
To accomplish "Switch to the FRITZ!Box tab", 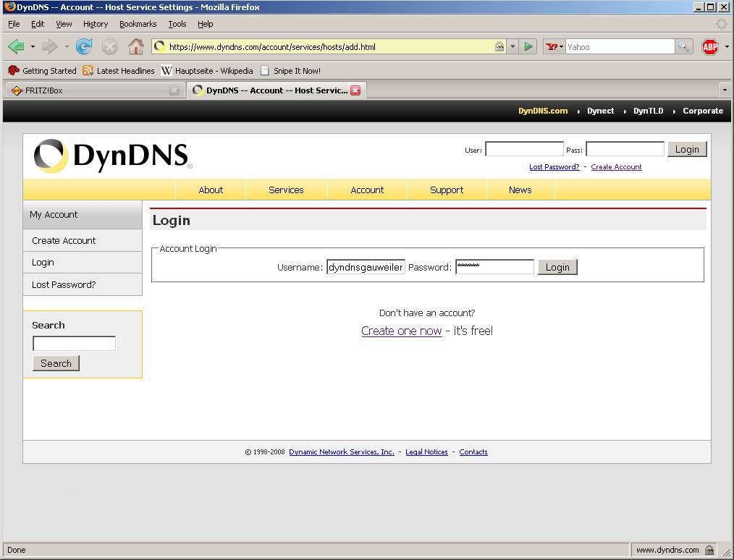I will (87, 90).
